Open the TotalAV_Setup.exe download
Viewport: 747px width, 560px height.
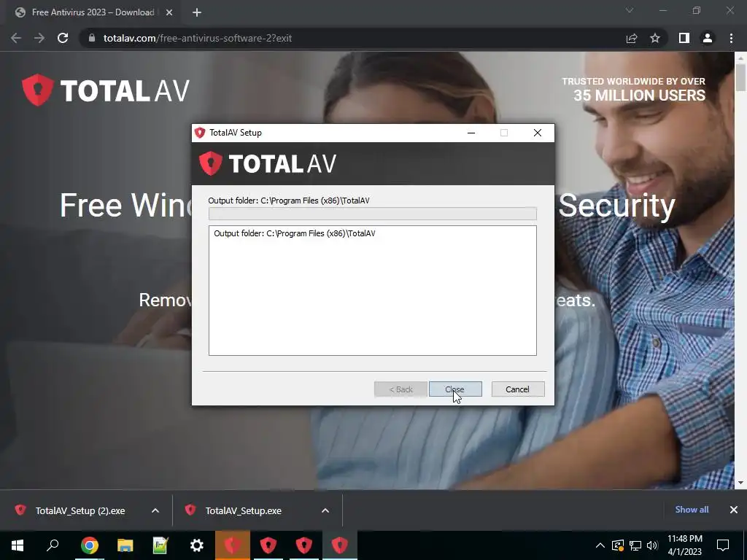pos(244,510)
